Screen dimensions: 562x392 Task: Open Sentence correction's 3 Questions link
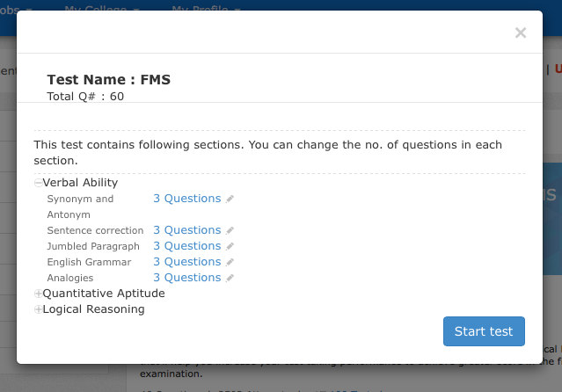[x=186, y=230]
